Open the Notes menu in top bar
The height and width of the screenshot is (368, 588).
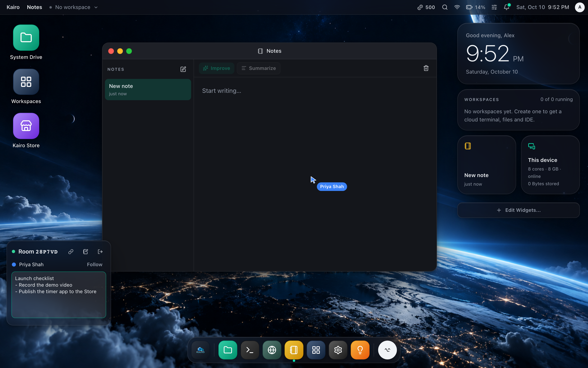point(35,7)
